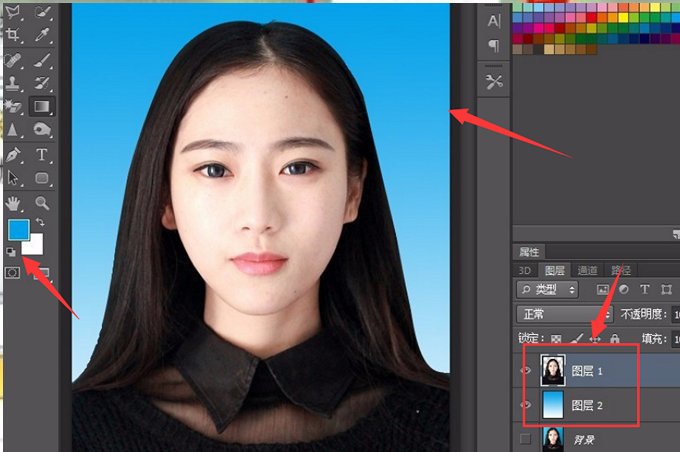Click the 锁定 lock label
The image size is (680, 452).
pyautogui.click(x=530, y=338)
